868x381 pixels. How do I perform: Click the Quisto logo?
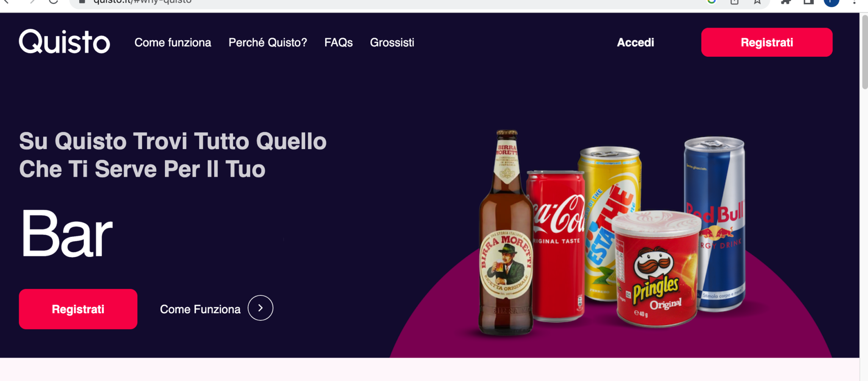click(64, 42)
